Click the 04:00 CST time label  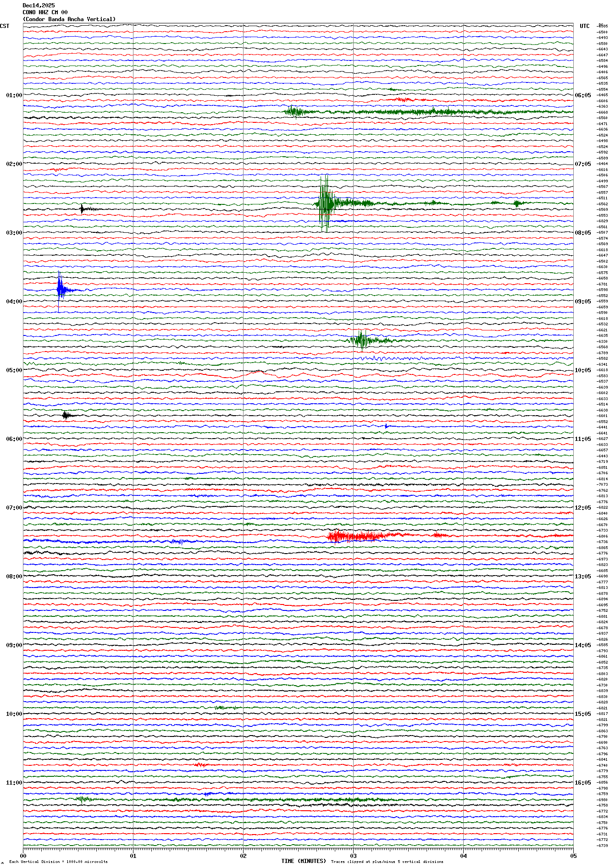click(x=14, y=302)
